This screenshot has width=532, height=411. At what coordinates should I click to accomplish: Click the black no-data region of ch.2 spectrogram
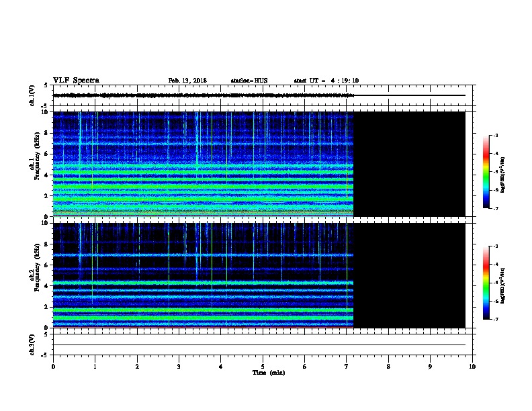tap(409, 275)
